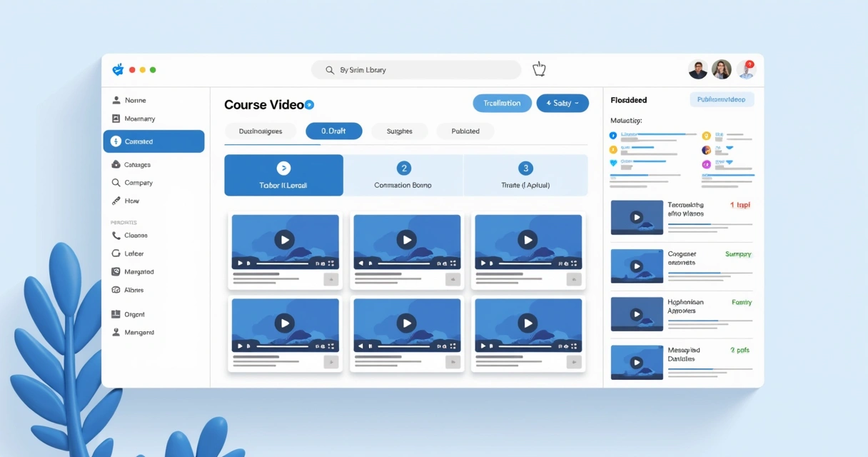Click the Catrages cloud icon in sidebar

click(116, 164)
